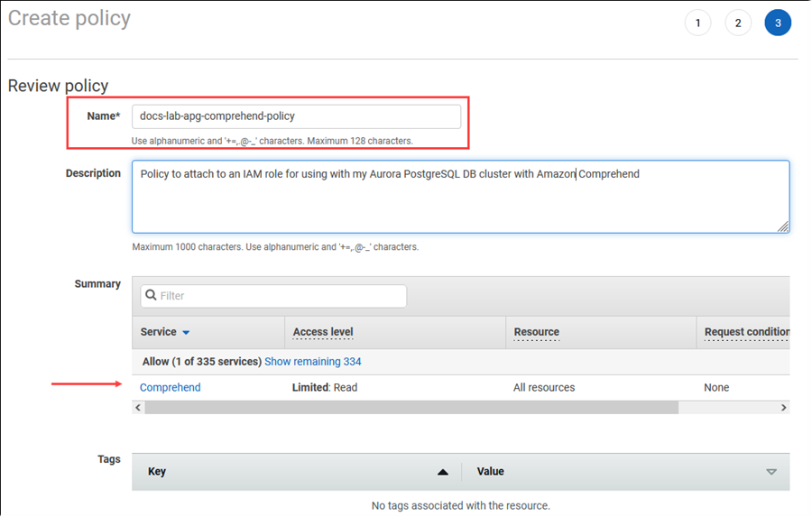This screenshot has width=812, height=517.
Task: Show remaining 334 services
Action: click(x=312, y=362)
